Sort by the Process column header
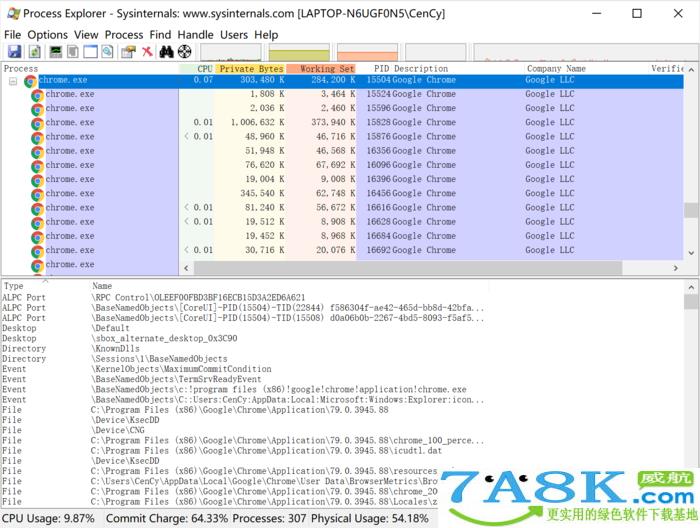Image resolution: width=700 pixels, height=528 pixels. tap(90, 69)
